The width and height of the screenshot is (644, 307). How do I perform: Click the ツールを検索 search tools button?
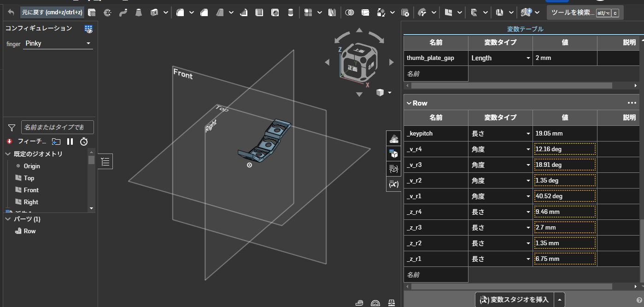coord(585,12)
